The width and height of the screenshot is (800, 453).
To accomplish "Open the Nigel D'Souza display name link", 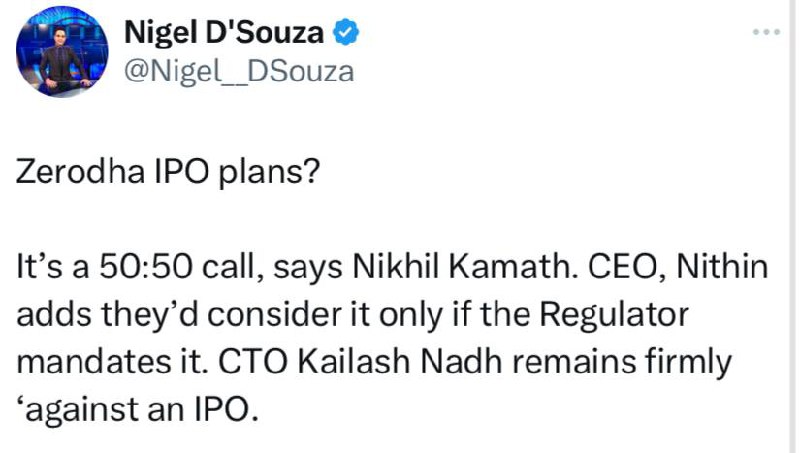I will (224, 33).
